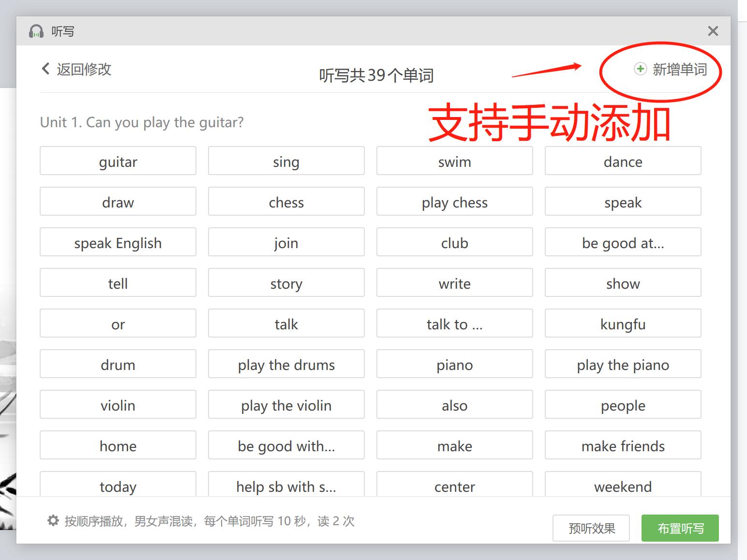This screenshot has height=560, width=747.
Task: Go back via 返回修改 link
Action: click(x=84, y=69)
